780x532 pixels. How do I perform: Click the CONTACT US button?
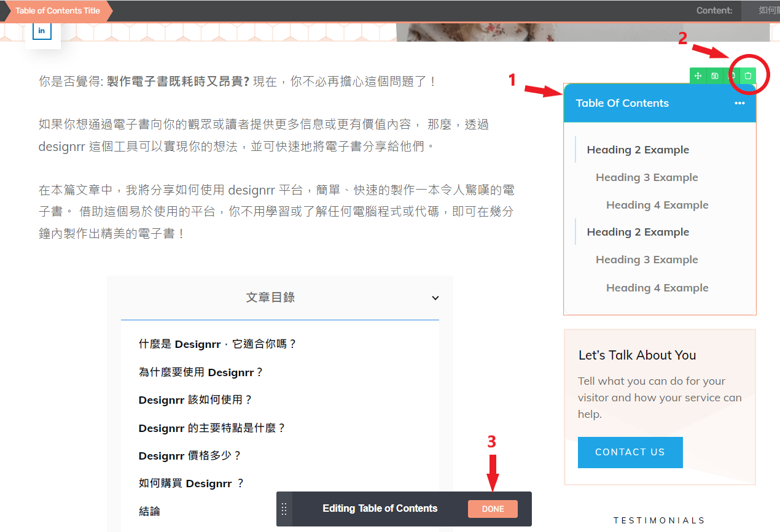(630, 452)
